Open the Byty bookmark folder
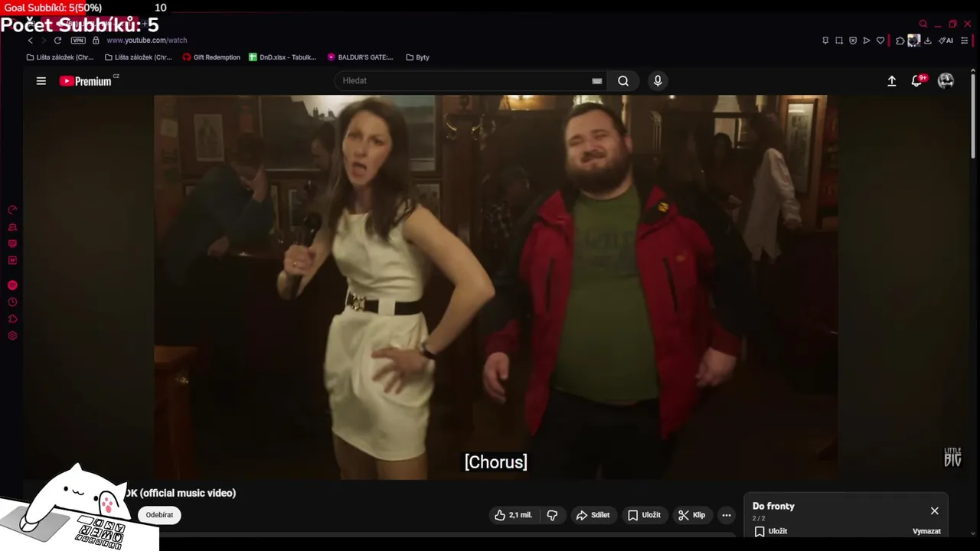This screenshot has width=980, height=551. pyautogui.click(x=417, y=57)
